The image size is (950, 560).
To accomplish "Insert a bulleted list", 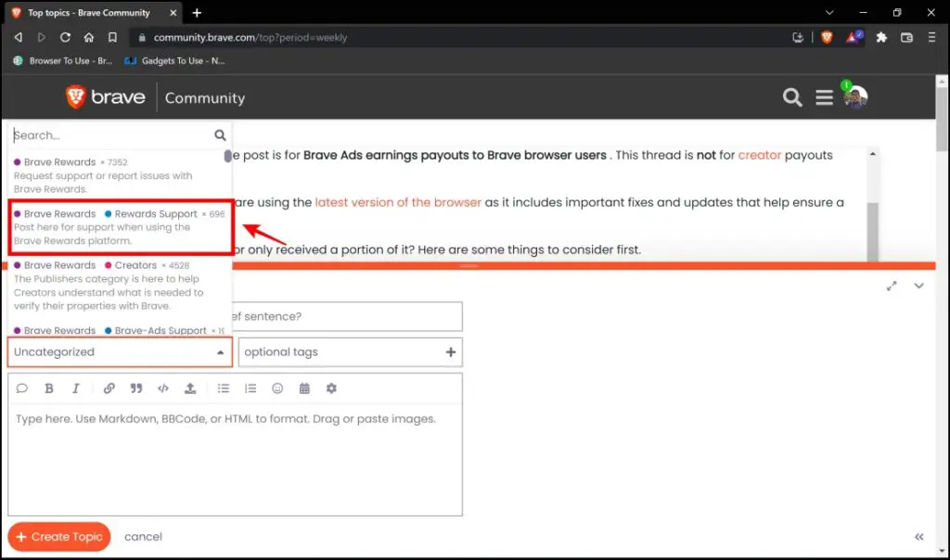I will [x=224, y=388].
